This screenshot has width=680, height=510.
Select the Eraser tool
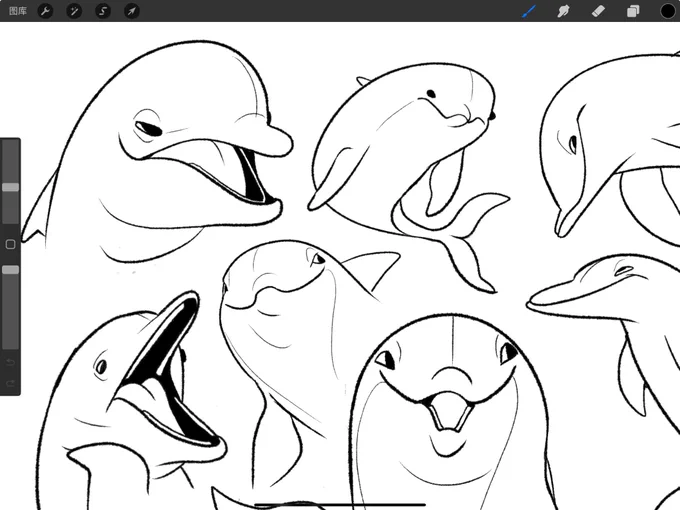click(598, 11)
